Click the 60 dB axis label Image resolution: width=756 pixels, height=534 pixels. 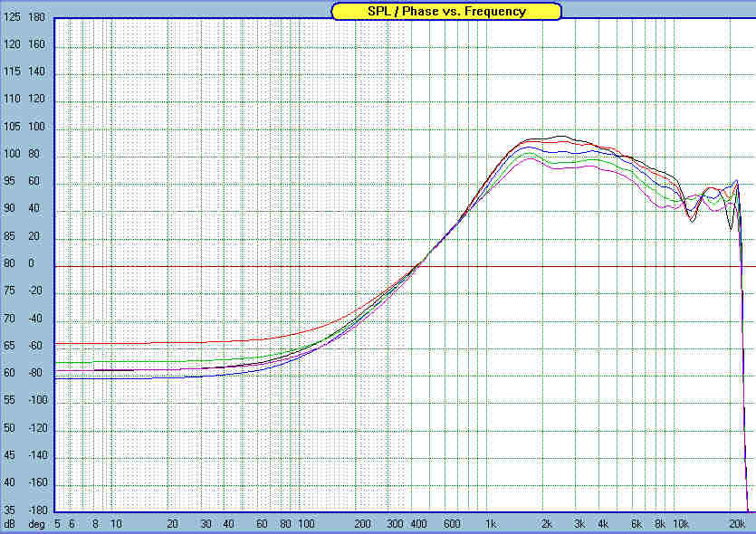10,373
